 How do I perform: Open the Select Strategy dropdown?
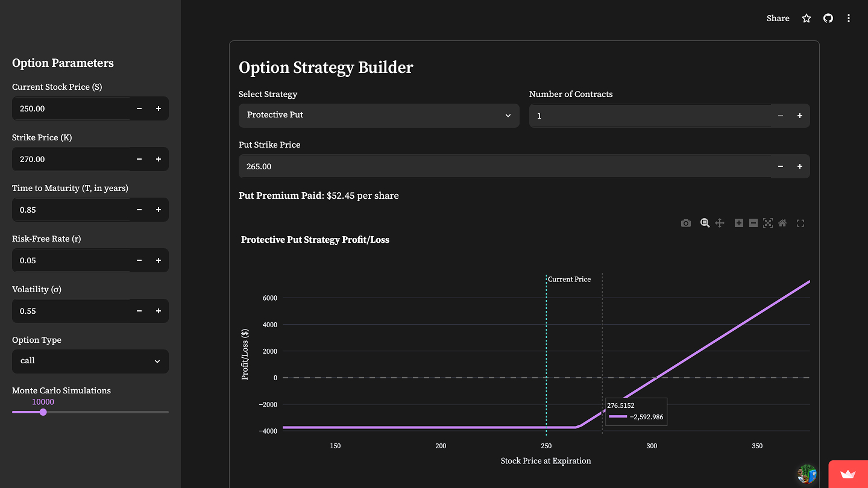point(379,115)
